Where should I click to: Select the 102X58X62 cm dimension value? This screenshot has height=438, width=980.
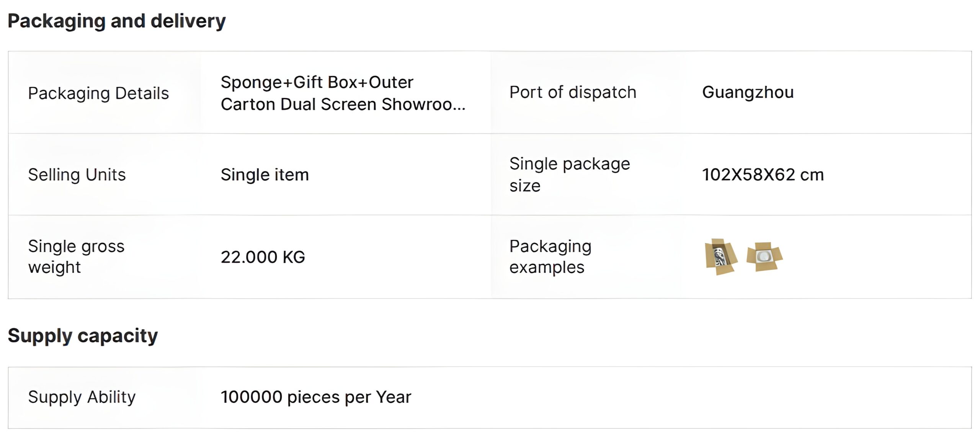(x=763, y=175)
